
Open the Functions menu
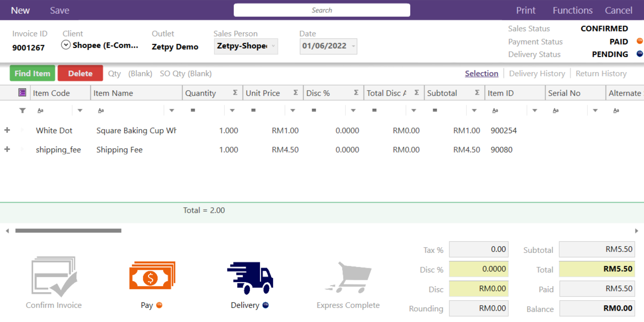pos(572,10)
